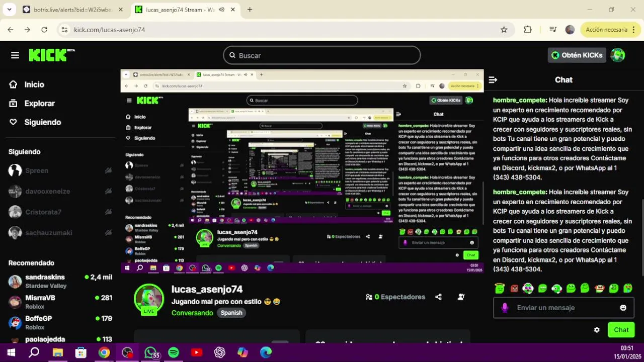Open the user profile avatar menu
Screen dimensions: 644x362
click(x=618, y=55)
